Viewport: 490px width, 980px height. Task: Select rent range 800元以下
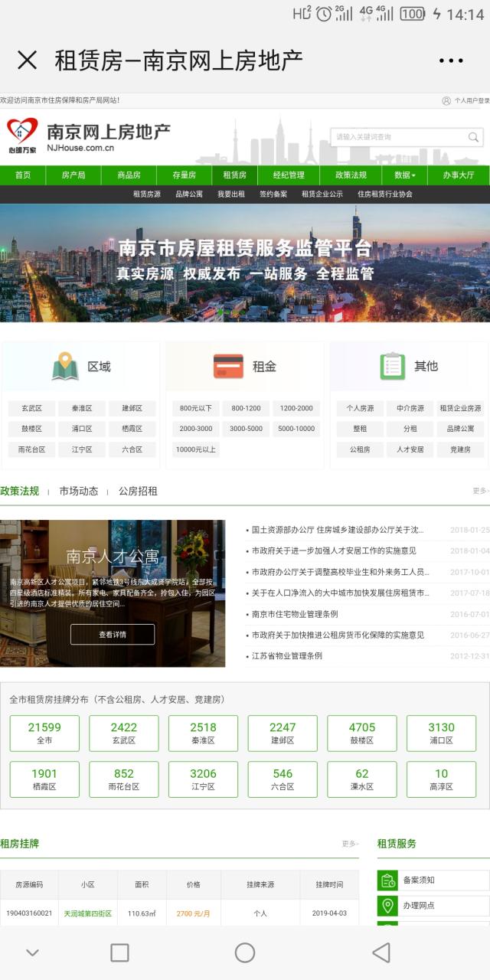[196, 409]
